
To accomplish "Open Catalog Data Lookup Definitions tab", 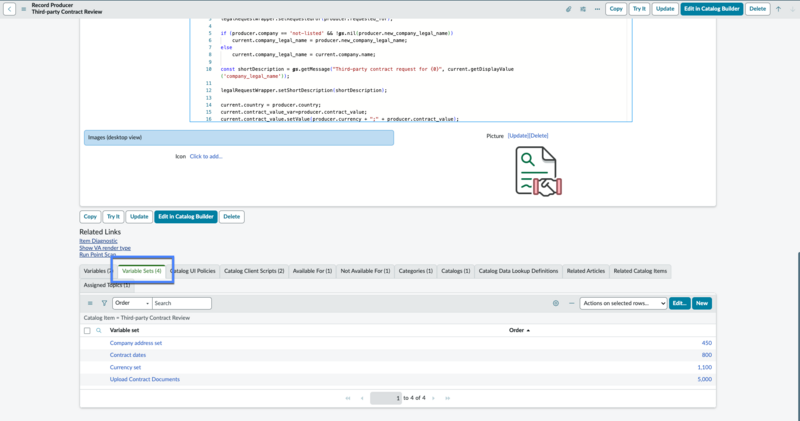I will coord(518,271).
